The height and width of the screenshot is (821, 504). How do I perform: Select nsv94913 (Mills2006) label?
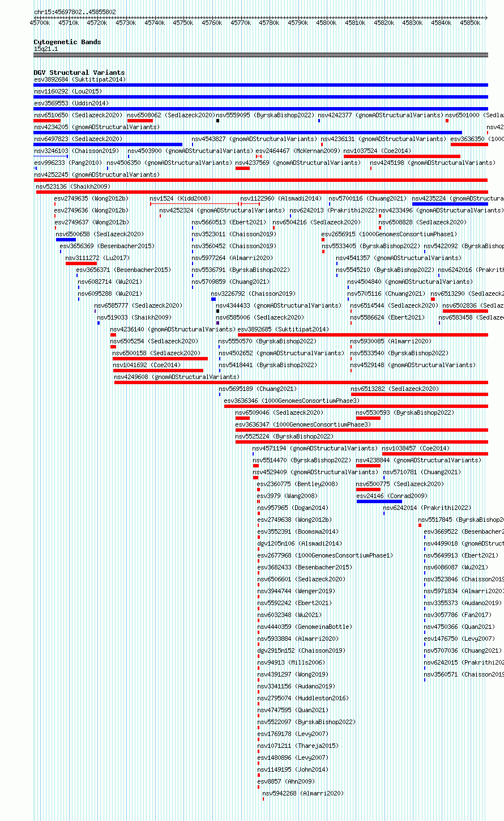click(x=292, y=662)
